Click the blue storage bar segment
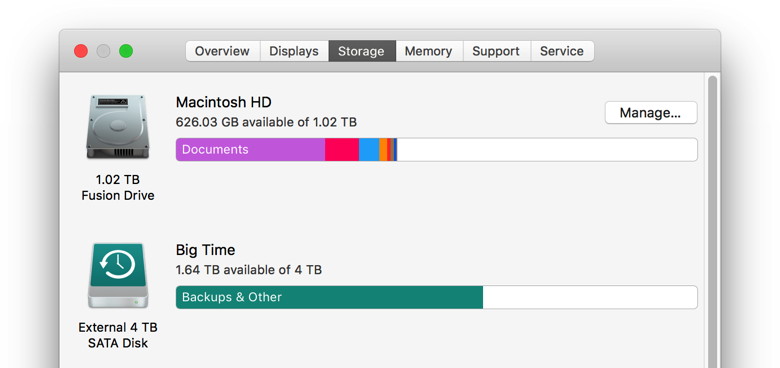The height and width of the screenshot is (368, 780). click(369, 150)
